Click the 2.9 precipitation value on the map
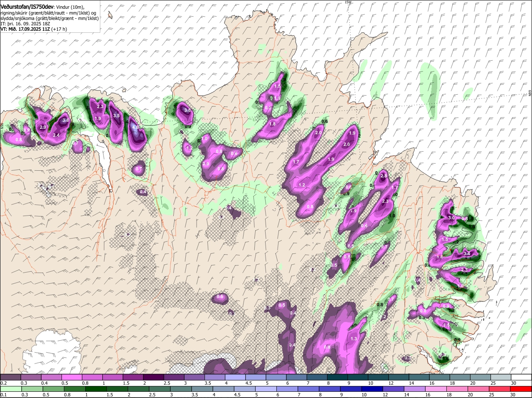Viewport: 532px width, 398px height. (43, 127)
